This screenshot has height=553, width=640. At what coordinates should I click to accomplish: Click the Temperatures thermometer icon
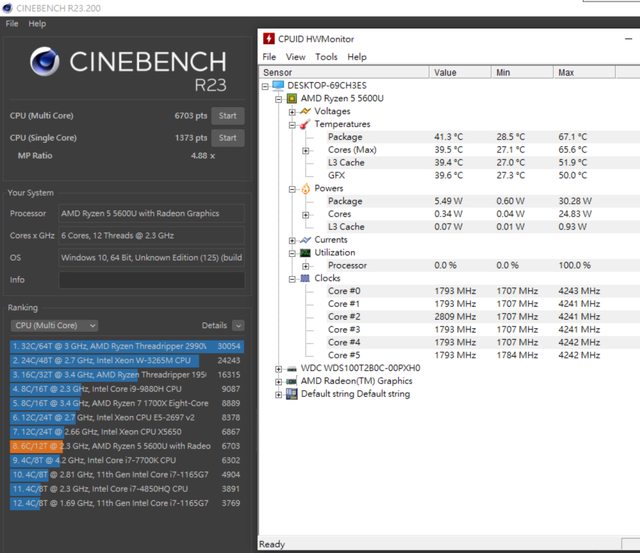[x=305, y=124]
